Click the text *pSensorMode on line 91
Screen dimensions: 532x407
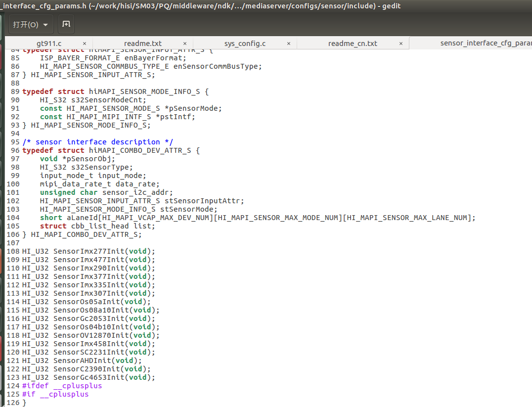coord(191,109)
